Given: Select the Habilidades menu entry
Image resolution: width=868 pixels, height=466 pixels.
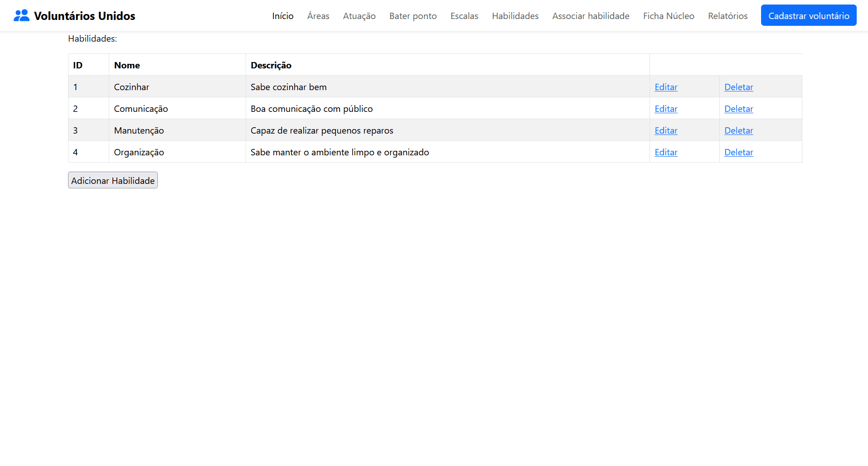Looking at the screenshot, I should pyautogui.click(x=515, y=15).
